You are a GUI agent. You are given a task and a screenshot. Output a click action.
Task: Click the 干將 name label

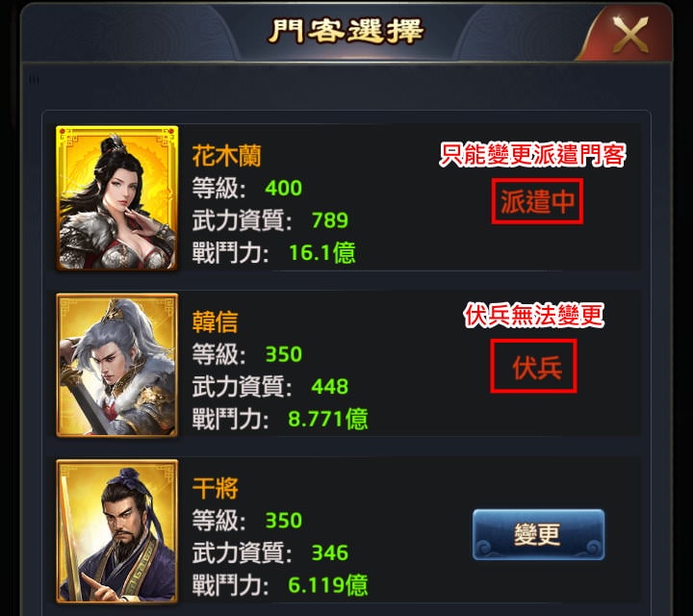coord(216,488)
